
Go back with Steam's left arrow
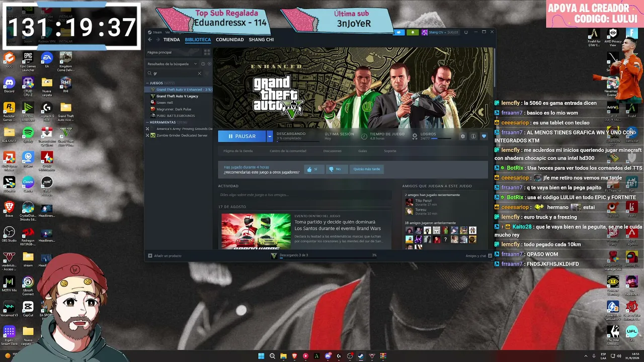[x=150, y=40]
